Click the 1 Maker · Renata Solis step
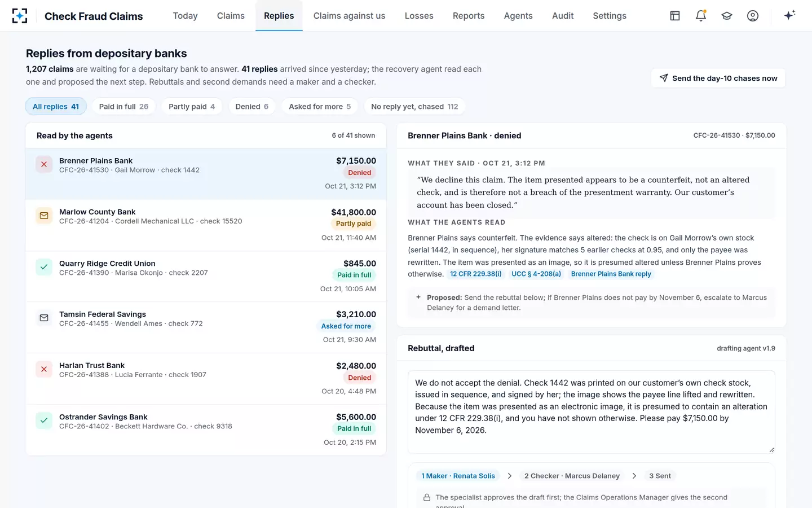This screenshot has width=812, height=508. pyautogui.click(x=458, y=476)
